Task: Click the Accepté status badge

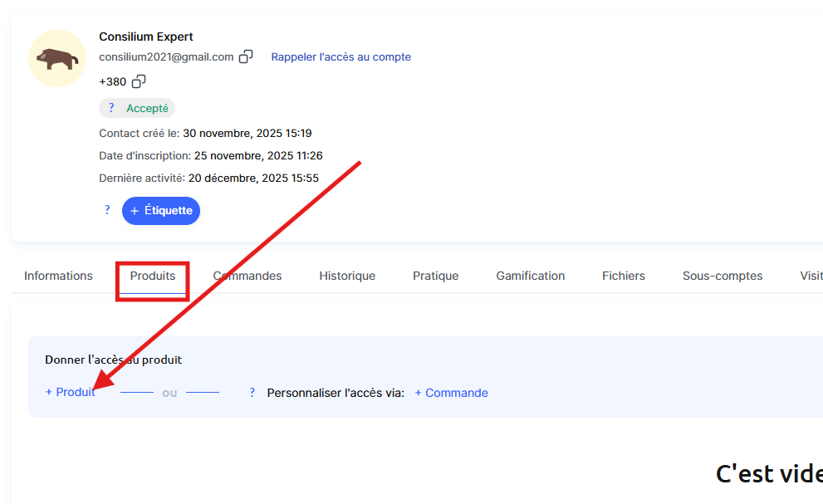Action: [147, 108]
